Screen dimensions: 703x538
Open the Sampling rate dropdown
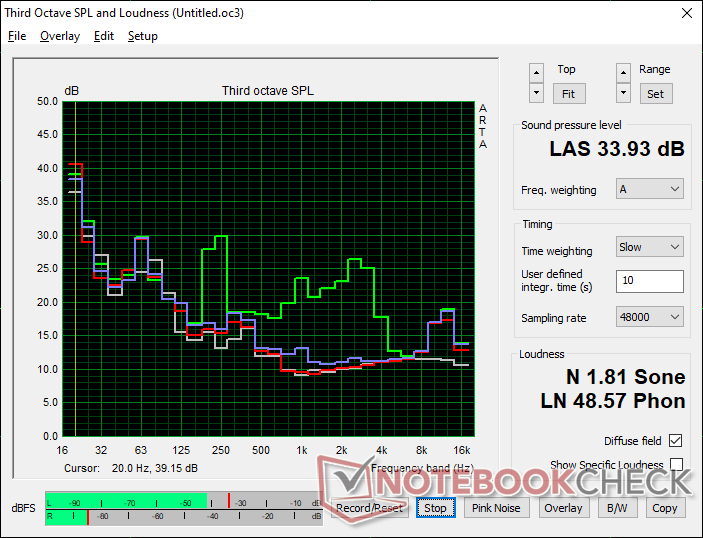(650, 317)
